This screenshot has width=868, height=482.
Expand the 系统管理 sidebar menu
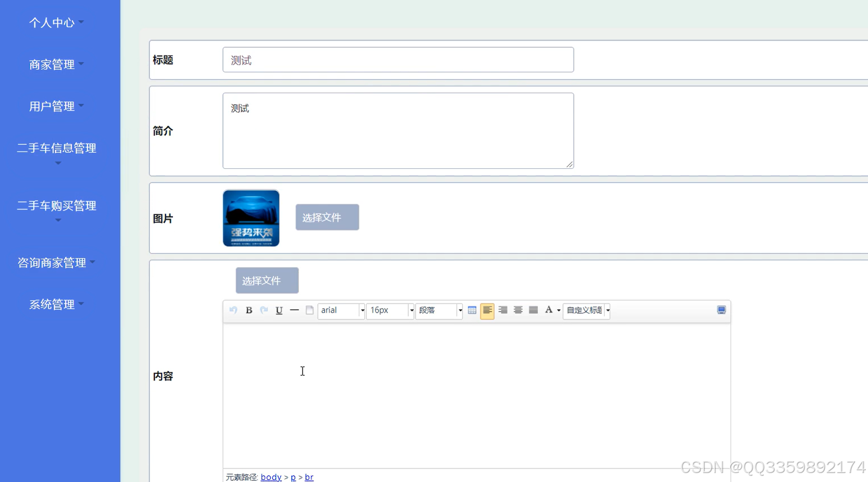56,304
